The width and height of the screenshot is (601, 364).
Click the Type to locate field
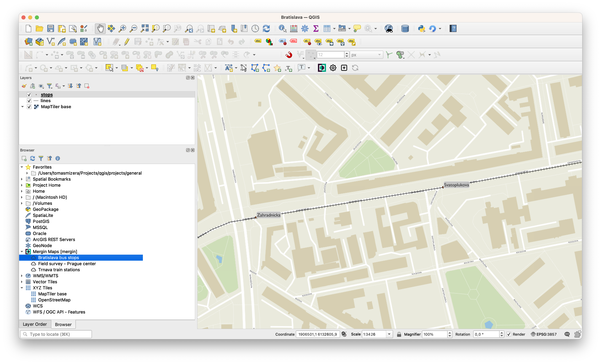point(56,334)
